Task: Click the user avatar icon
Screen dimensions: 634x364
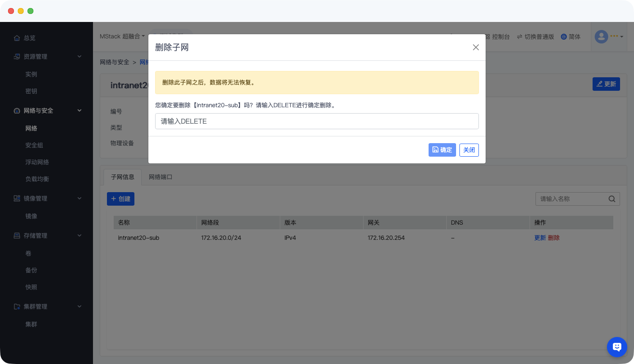Action: click(x=601, y=37)
